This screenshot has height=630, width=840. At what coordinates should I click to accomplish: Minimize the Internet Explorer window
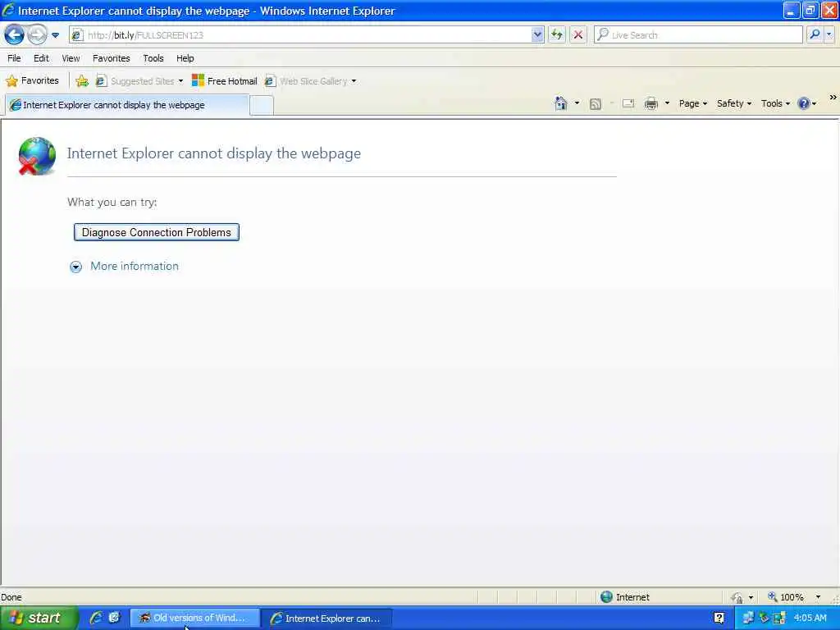coord(791,10)
